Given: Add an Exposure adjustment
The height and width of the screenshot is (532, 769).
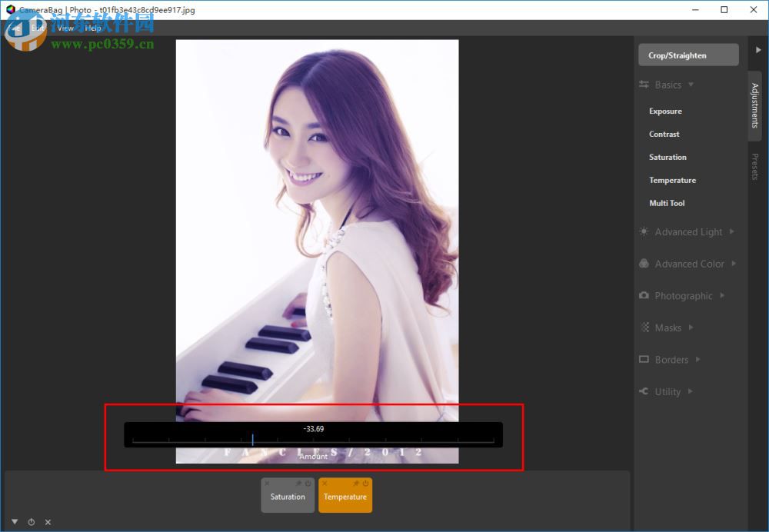Looking at the screenshot, I should (x=665, y=111).
